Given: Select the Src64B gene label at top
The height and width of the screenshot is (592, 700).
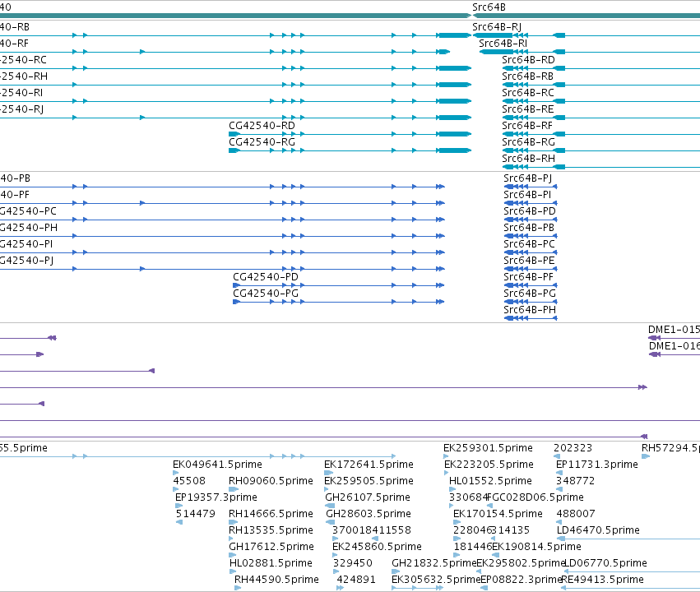Looking at the screenshot, I should [489, 7].
